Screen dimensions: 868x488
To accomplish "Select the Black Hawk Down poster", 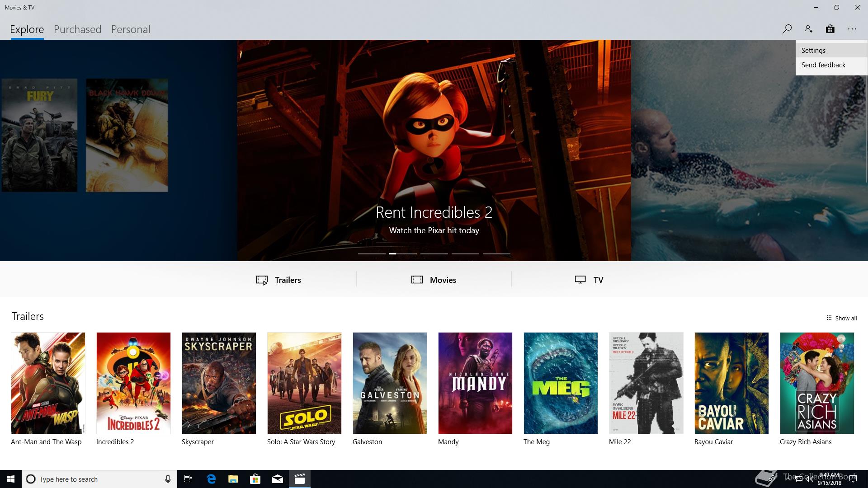I will (x=127, y=135).
